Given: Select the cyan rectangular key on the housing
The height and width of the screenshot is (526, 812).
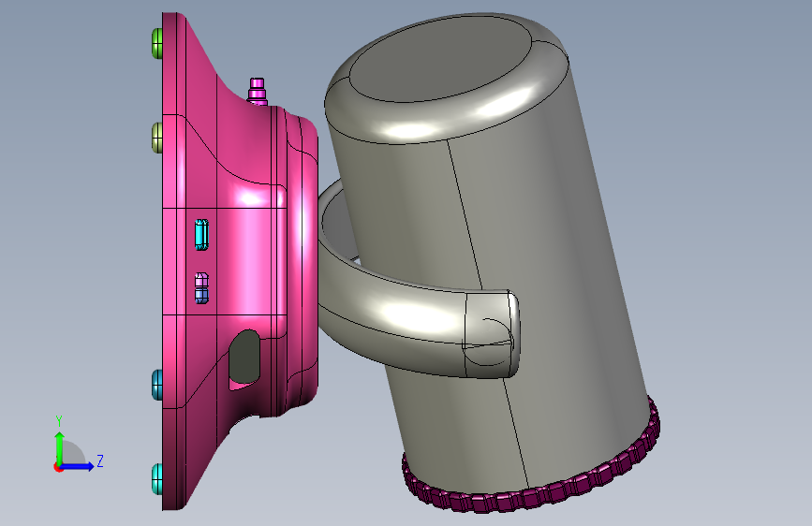Looking at the screenshot, I should tap(202, 235).
